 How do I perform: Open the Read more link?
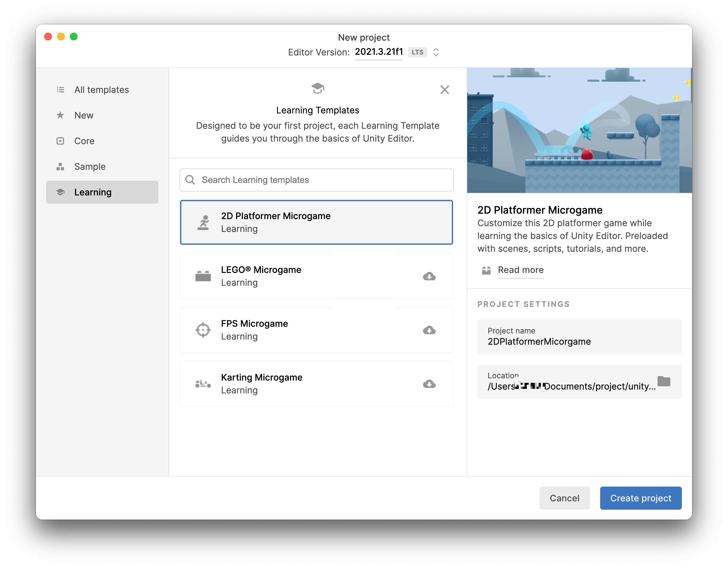coord(520,270)
